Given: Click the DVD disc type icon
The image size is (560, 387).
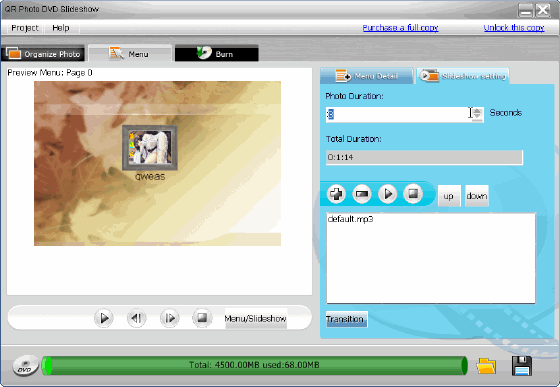Looking at the screenshot, I should click(x=25, y=366).
